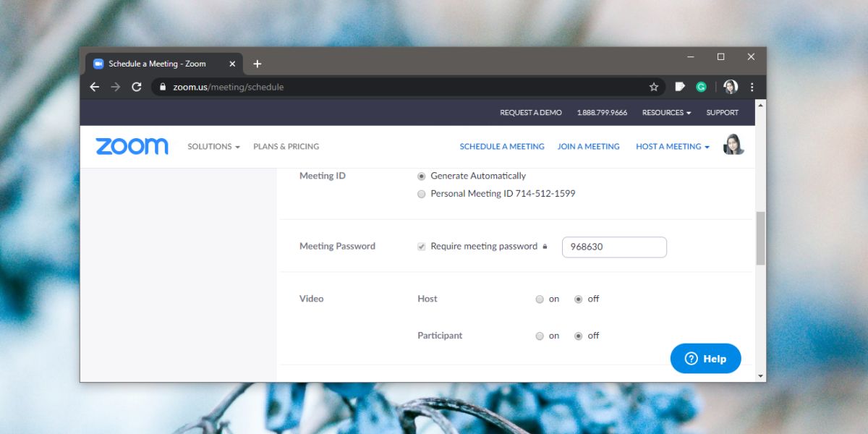Image resolution: width=868 pixels, height=434 pixels.
Task: Click the address bar URL
Action: (229, 87)
